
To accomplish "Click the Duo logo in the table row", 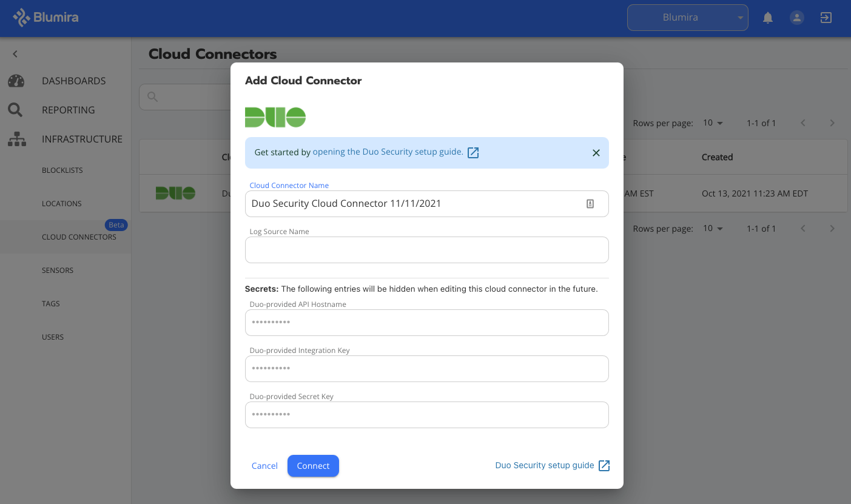I will pyautogui.click(x=175, y=193).
